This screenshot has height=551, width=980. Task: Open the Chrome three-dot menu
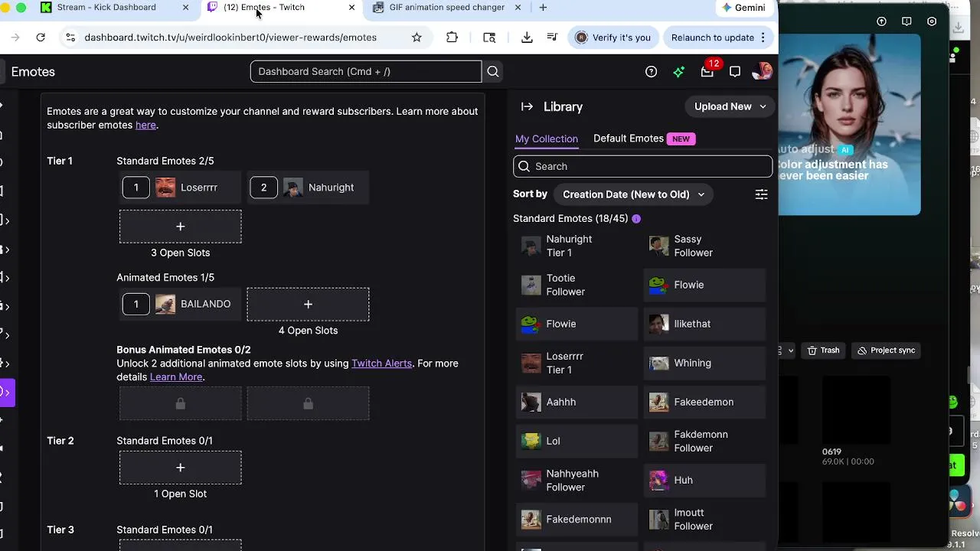pos(763,37)
